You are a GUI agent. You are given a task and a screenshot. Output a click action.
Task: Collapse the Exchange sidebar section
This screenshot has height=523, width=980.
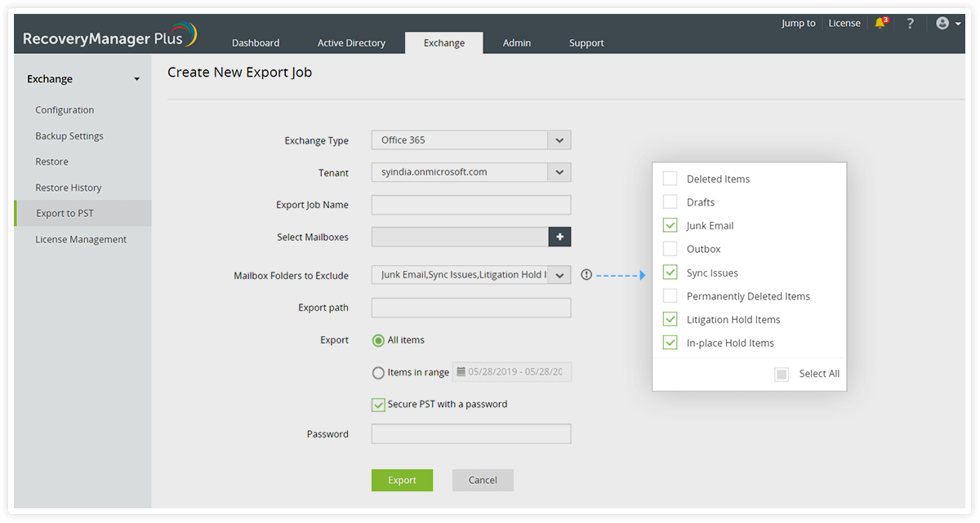[x=136, y=78]
